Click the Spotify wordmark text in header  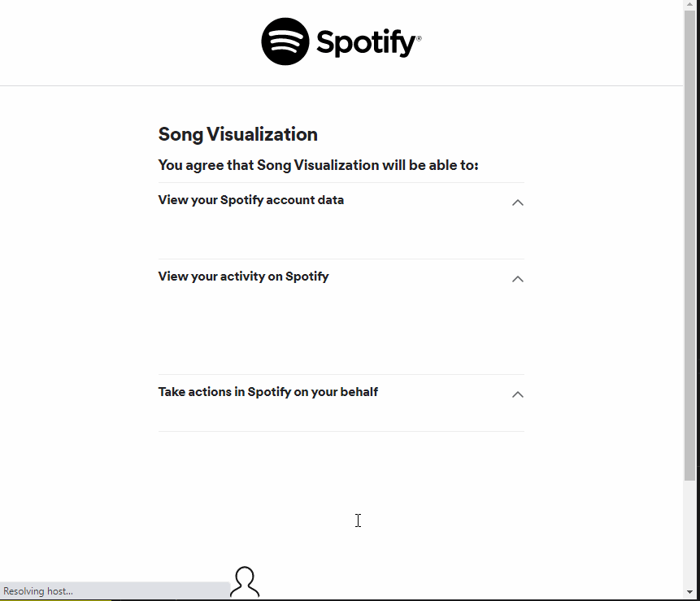tap(366, 43)
